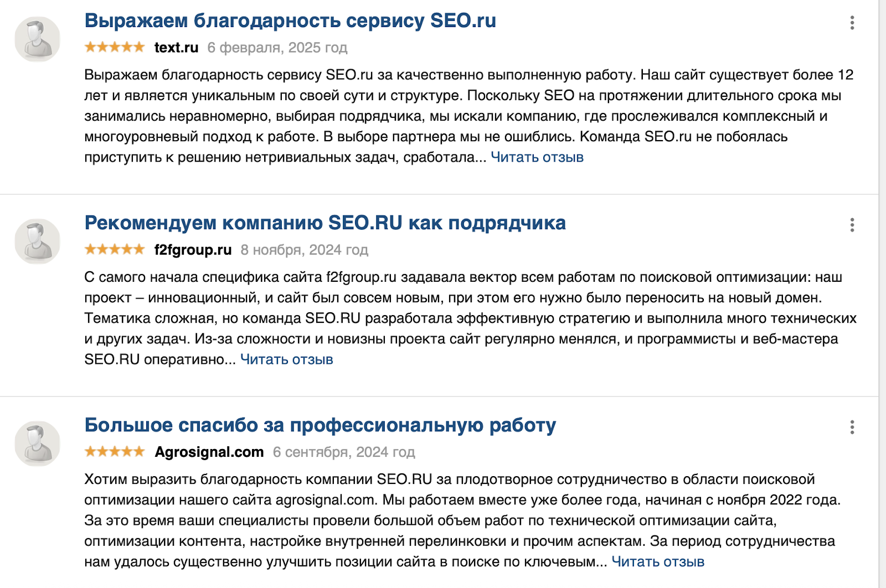
Task: Expand text.ru review via 'Читать отзыв'
Action: click(x=537, y=157)
